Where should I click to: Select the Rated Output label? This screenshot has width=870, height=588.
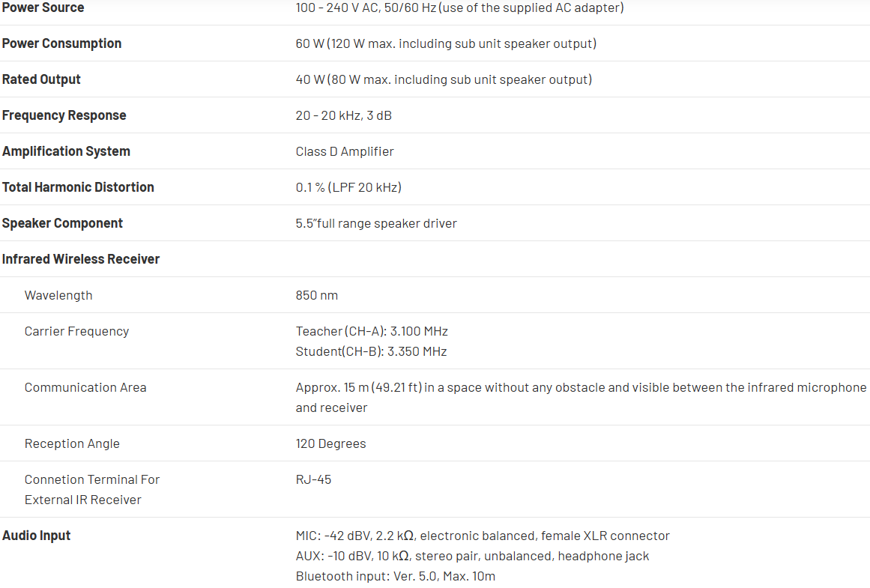click(x=41, y=79)
